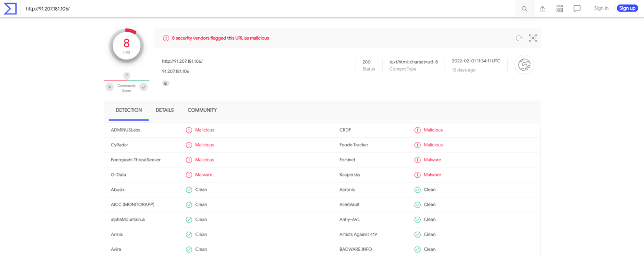Click the globe link icon beside scan date
This screenshot has height=257, width=644.
click(524, 65)
